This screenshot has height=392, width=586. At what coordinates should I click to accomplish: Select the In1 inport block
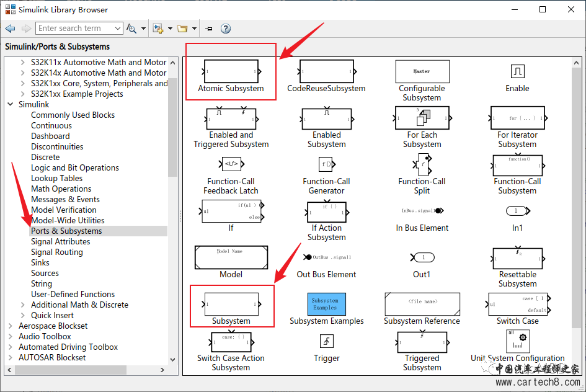pyautogui.click(x=518, y=211)
